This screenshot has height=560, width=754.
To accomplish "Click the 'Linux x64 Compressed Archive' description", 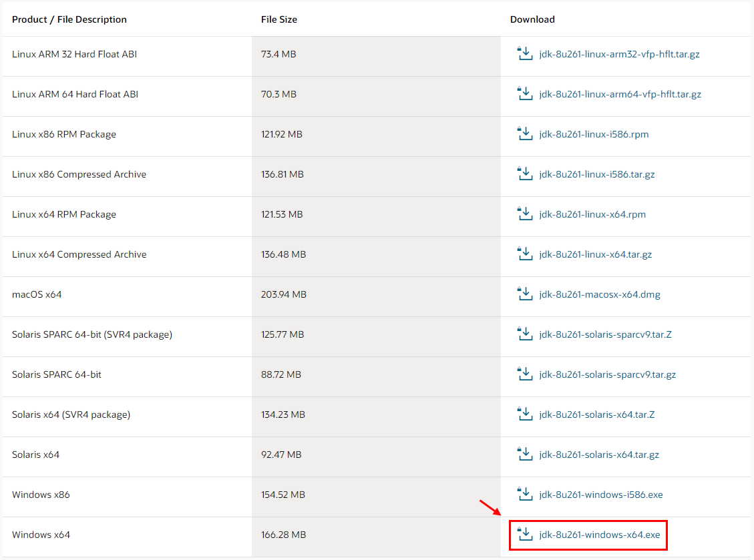I will [x=79, y=254].
